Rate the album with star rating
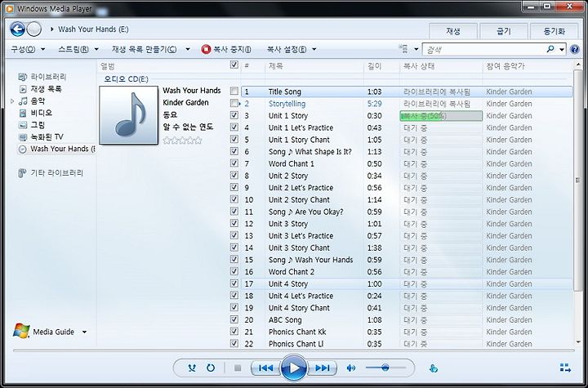Image resolution: width=588 pixels, height=388 pixels. 182,140
